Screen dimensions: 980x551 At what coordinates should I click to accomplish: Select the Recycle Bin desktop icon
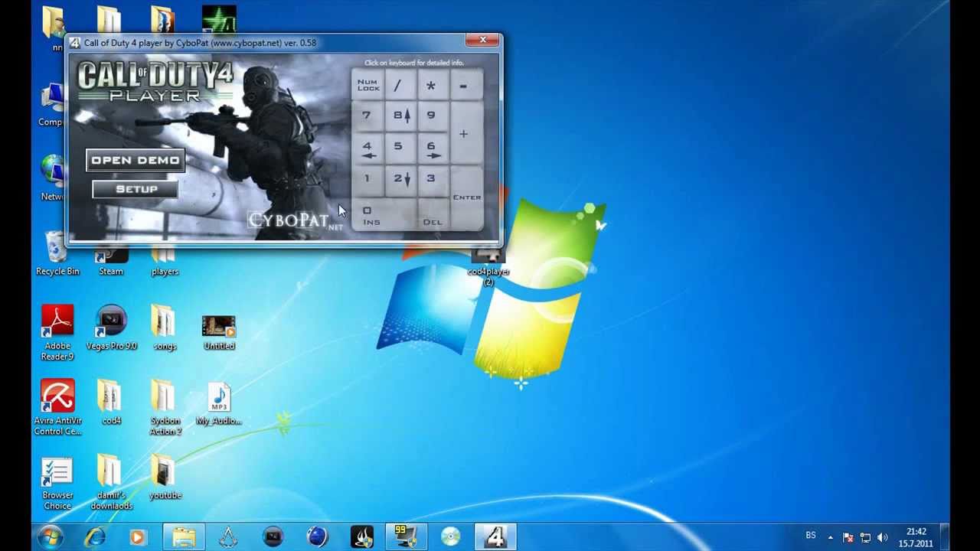(57, 254)
